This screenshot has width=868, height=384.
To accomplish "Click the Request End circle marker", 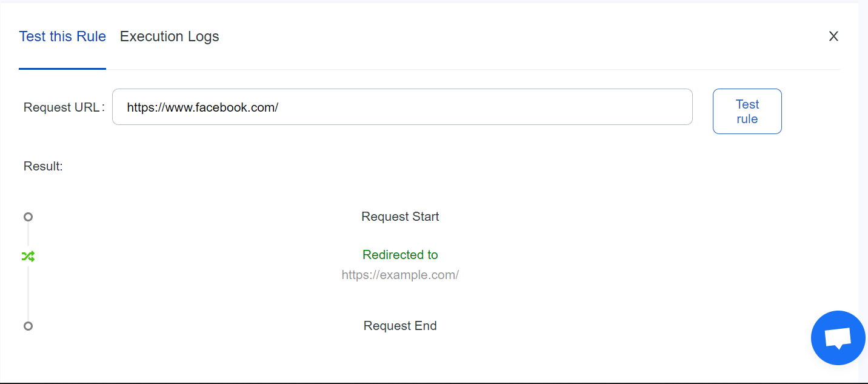I will click(28, 326).
